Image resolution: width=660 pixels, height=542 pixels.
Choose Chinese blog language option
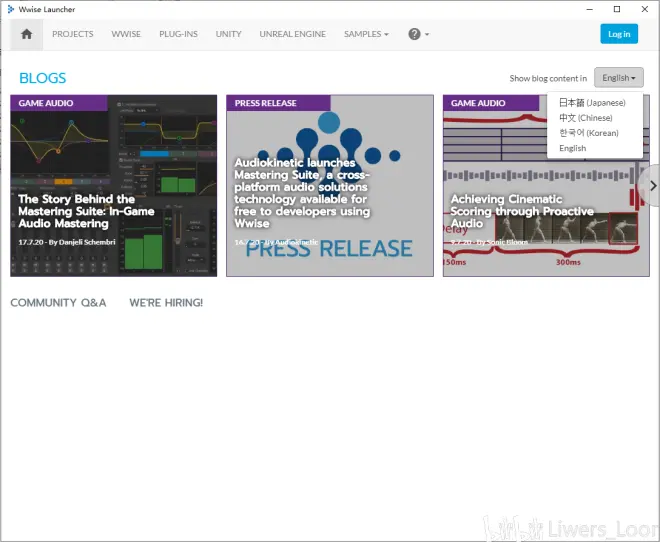(585, 118)
